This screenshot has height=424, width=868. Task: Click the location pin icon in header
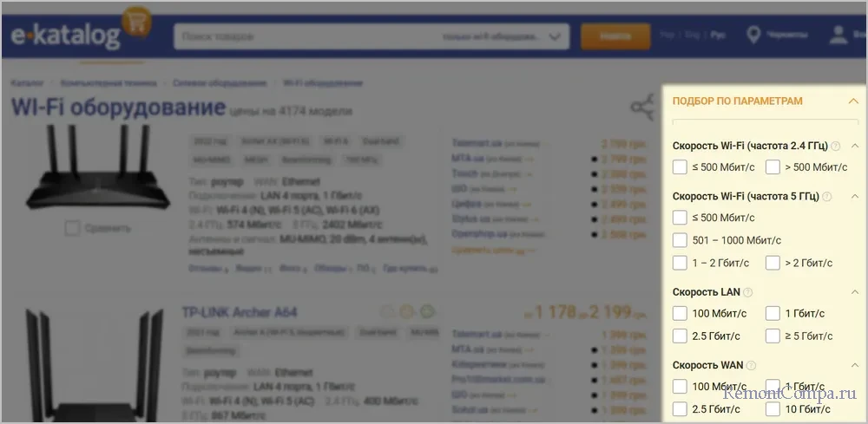[x=753, y=36]
